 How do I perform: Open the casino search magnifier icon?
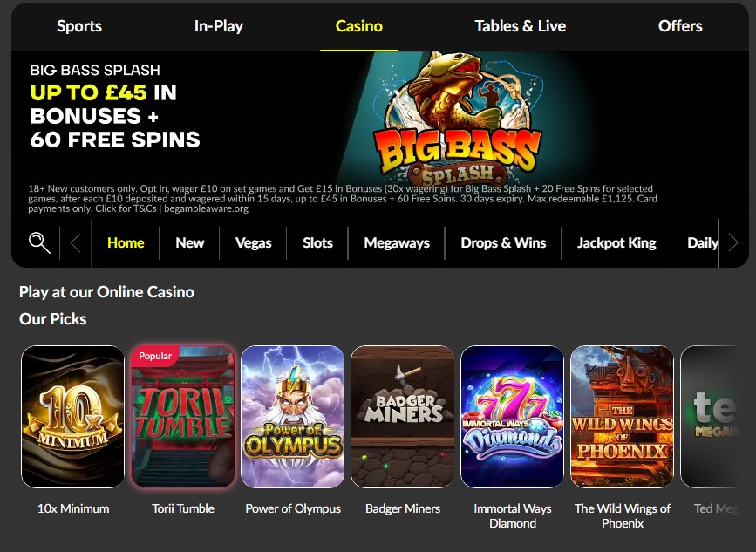(x=39, y=242)
